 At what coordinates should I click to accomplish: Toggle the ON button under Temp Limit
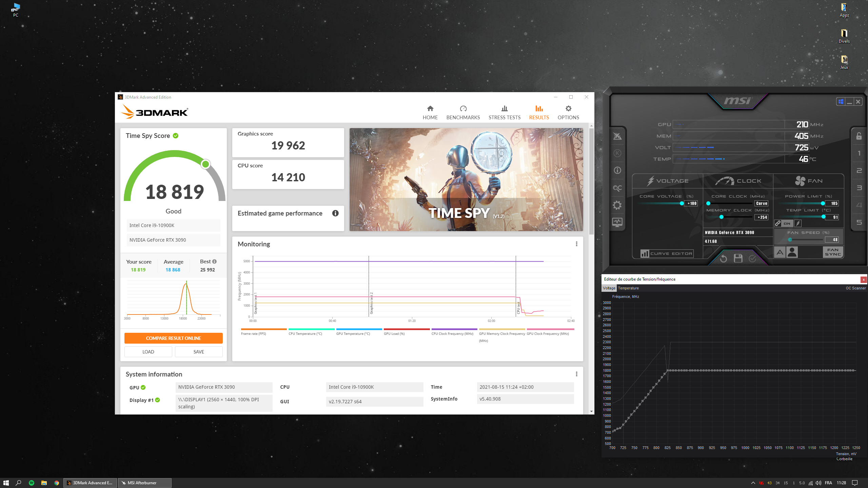pos(787,223)
